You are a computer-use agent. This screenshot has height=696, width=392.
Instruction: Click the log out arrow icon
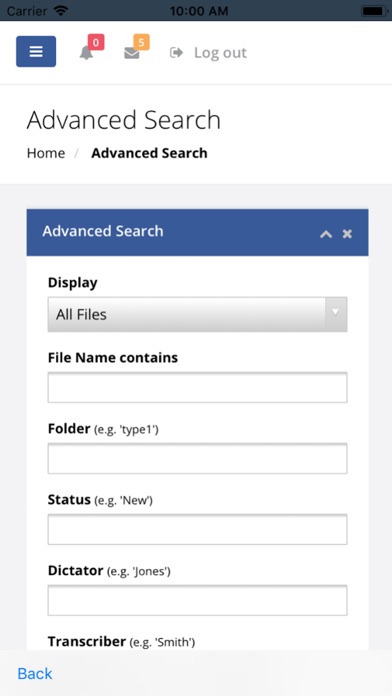coord(176,53)
